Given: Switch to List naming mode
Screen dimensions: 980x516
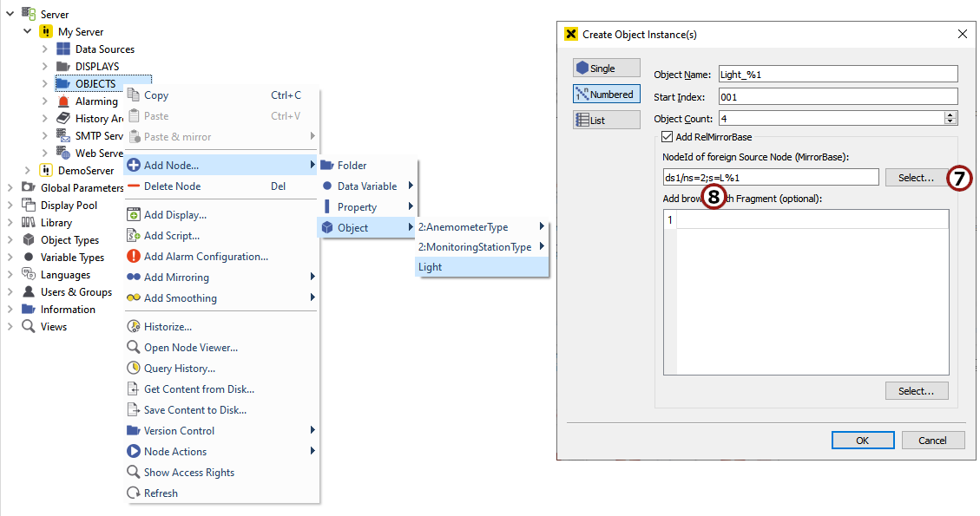Looking at the screenshot, I should [606, 119].
